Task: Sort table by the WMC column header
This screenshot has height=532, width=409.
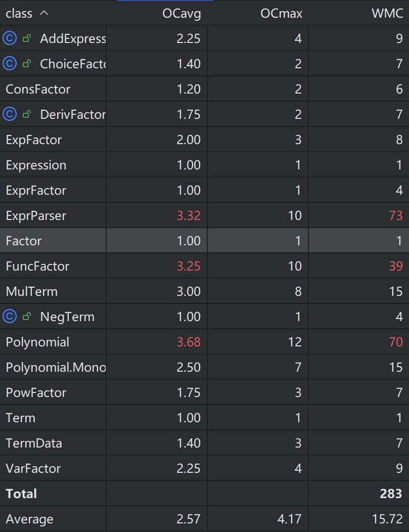Action: point(387,14)
